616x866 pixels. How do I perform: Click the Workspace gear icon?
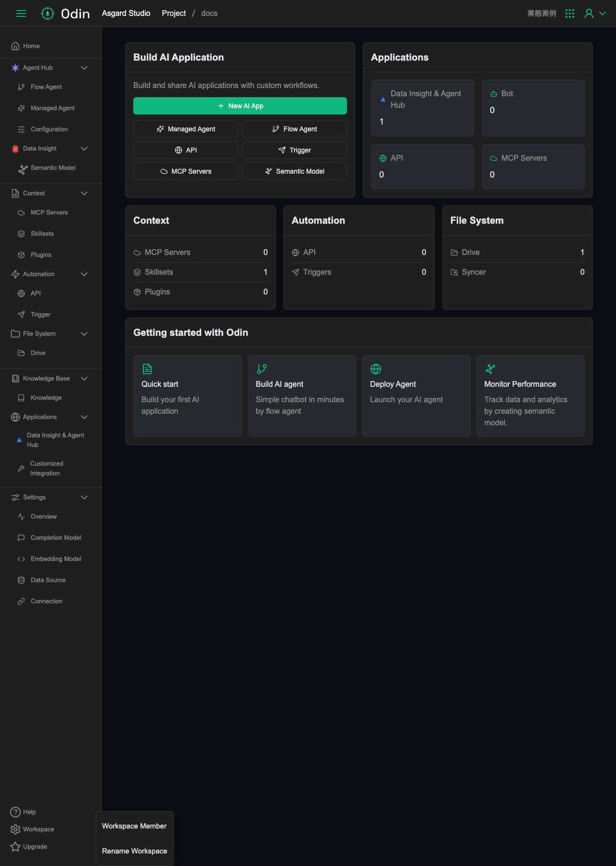pyautogui.click(x=15, y=829)
